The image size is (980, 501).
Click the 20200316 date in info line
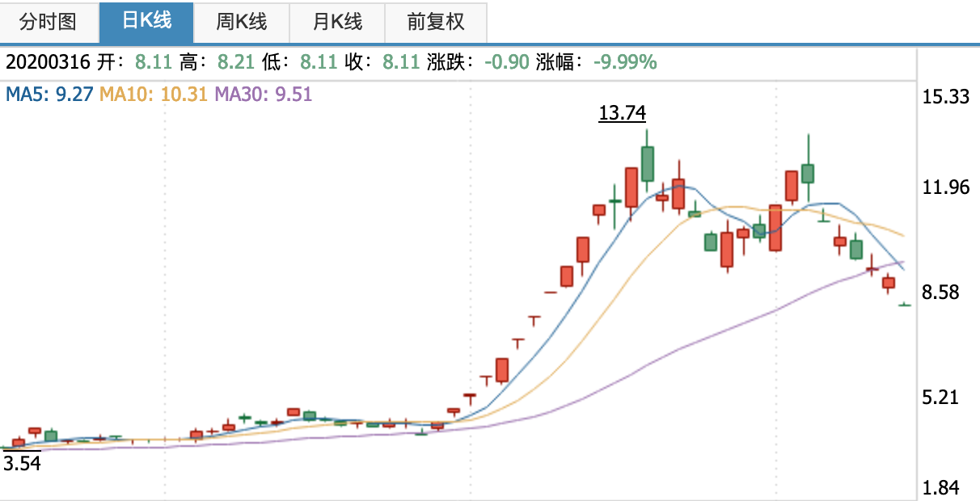coord(48,62)
